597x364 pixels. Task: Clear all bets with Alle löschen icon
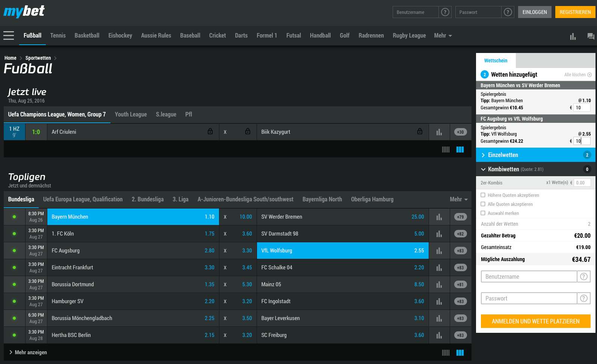(589, 75)
